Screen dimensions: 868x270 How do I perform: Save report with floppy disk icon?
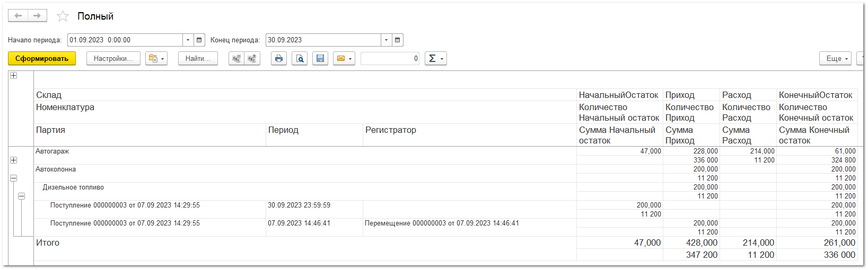coord(320,59)
